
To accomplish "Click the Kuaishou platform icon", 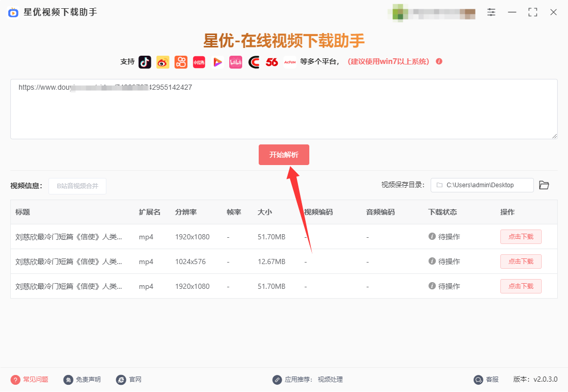I will 181,62.
